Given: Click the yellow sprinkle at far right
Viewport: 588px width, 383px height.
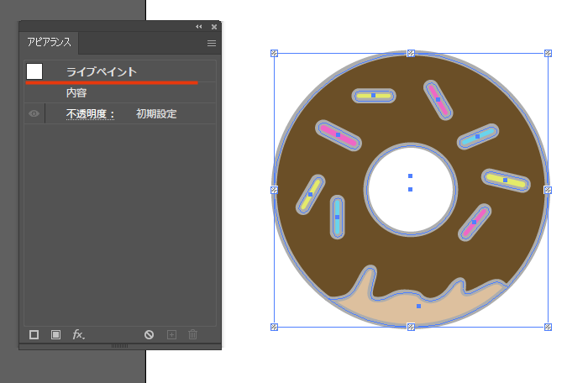Looking at the screenshot, I should click(x=506, y=181).
